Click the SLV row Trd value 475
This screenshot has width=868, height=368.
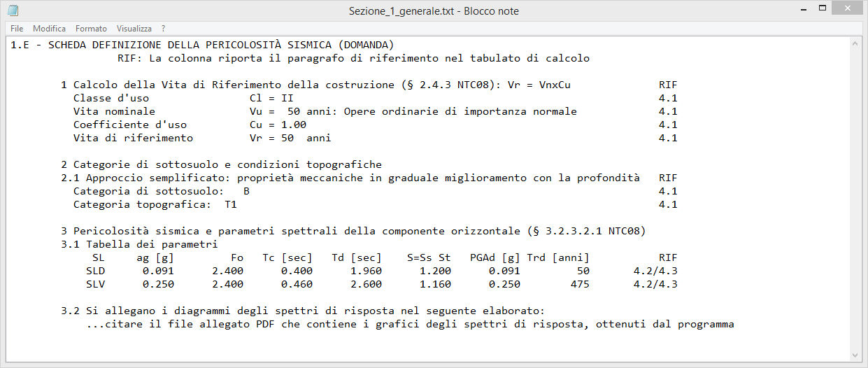[580, 284]
